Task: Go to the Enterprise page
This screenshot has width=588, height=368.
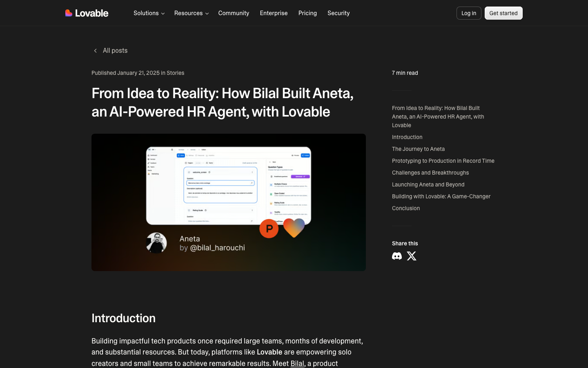Action: (274, 13)
